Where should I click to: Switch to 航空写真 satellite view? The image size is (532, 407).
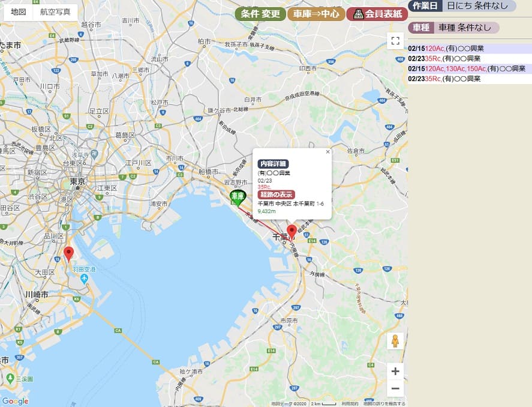[55, 13]
